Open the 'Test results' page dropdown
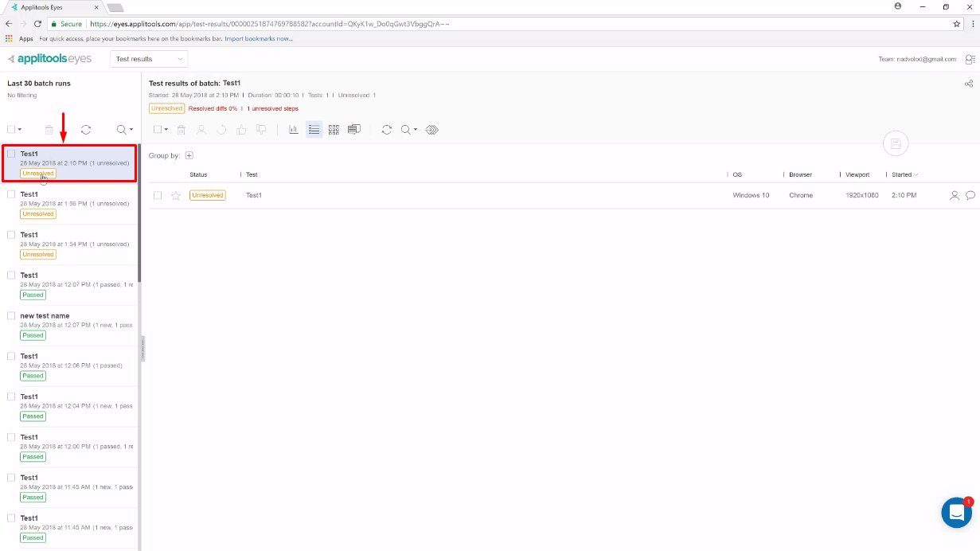This screenshot has height=551, width=980. 149,59
